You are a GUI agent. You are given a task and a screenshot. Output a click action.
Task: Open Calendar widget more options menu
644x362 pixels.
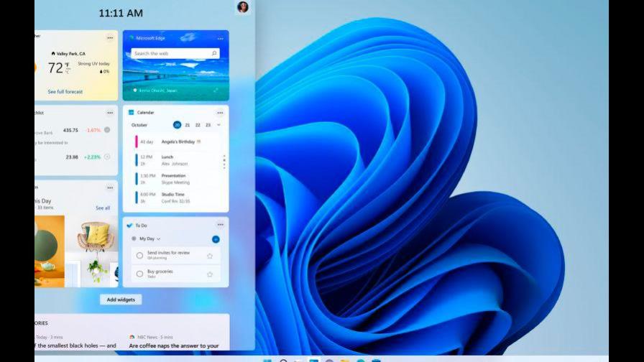click(x=220, y=113)
